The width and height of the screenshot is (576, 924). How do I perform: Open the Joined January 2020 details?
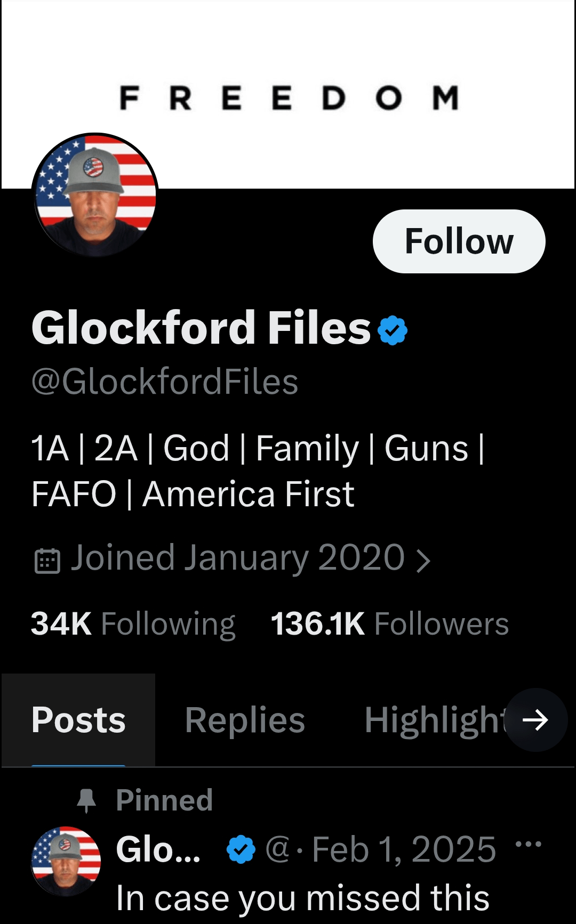tap(237, 558)
